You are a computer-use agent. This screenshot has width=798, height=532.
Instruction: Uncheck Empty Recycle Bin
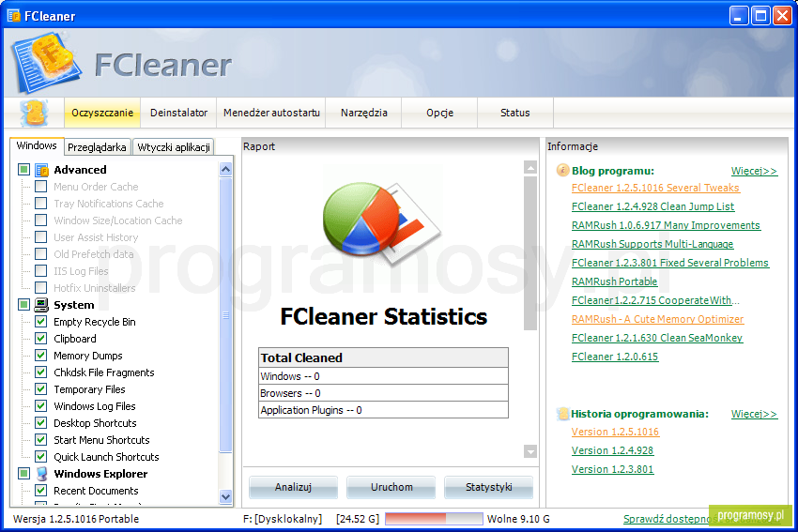pos(40,322)
